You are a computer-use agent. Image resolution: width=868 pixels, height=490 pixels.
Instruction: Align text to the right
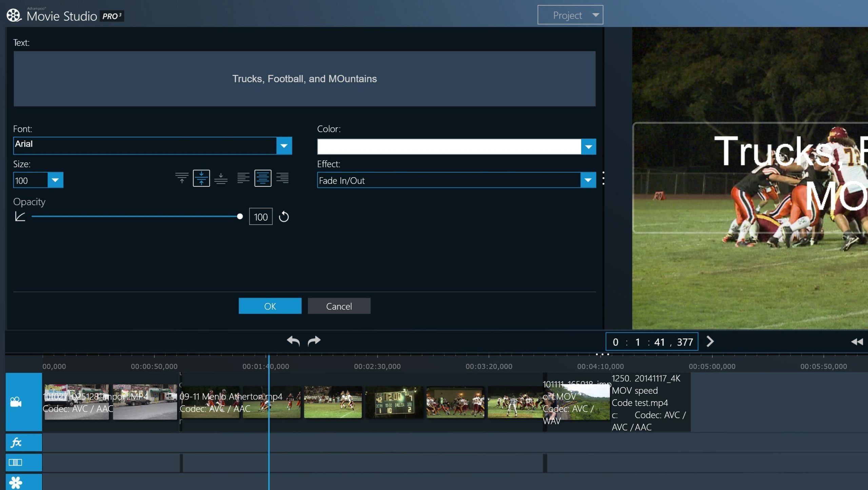point(282,178)
